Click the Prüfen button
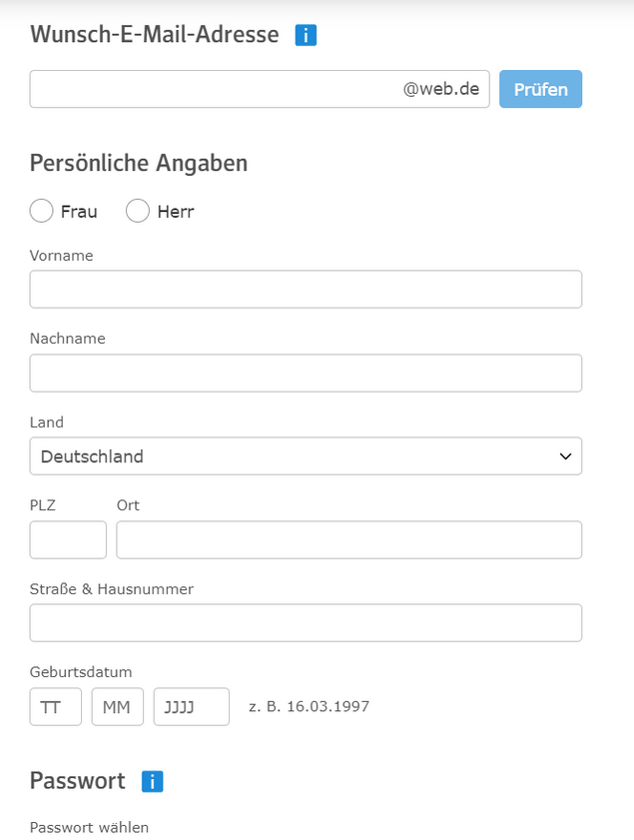 coord(540,89)
